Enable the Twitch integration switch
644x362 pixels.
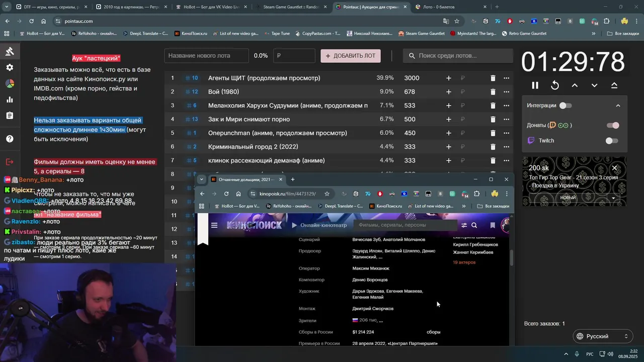pos(612,141)
